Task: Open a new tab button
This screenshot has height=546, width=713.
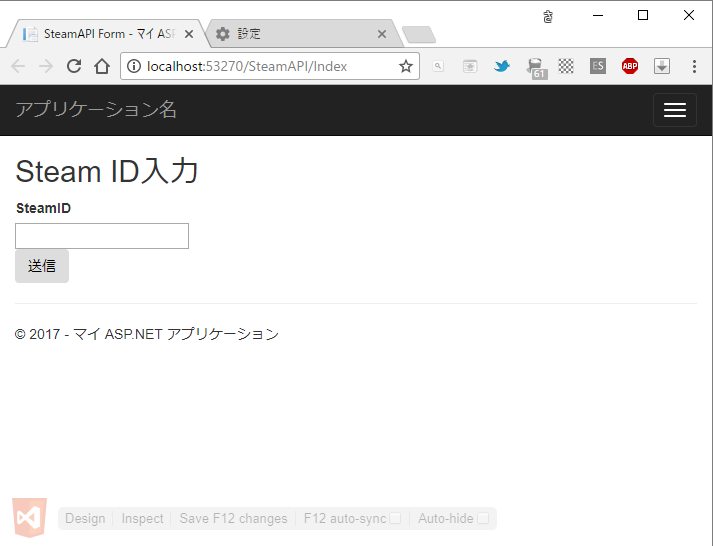Action: coord(419,35)
